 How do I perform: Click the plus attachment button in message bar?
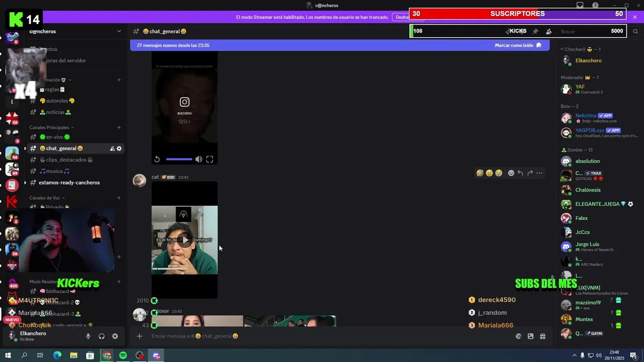(x=139, y=336)
